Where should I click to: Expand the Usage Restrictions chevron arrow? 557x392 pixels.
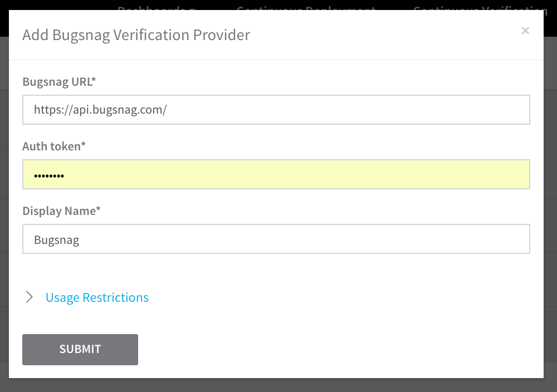point(30,297)
